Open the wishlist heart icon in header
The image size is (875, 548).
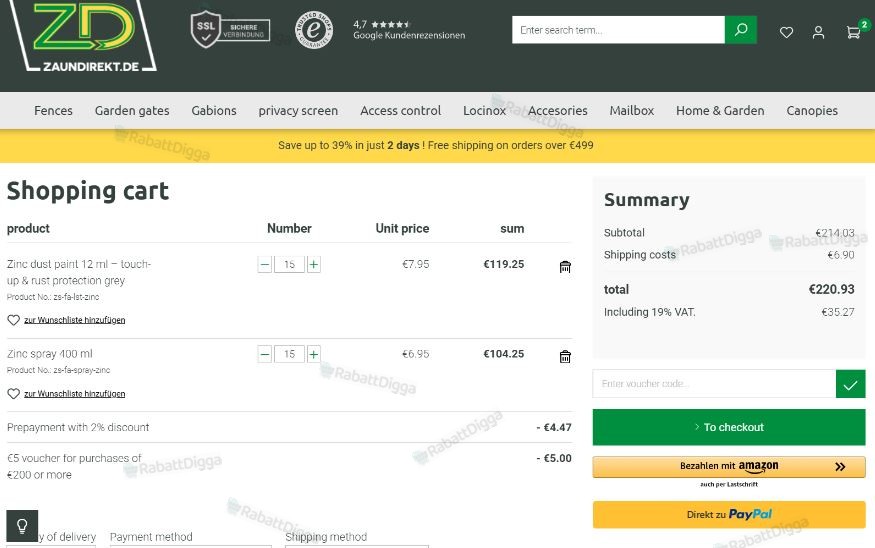(x=786, y=32)
